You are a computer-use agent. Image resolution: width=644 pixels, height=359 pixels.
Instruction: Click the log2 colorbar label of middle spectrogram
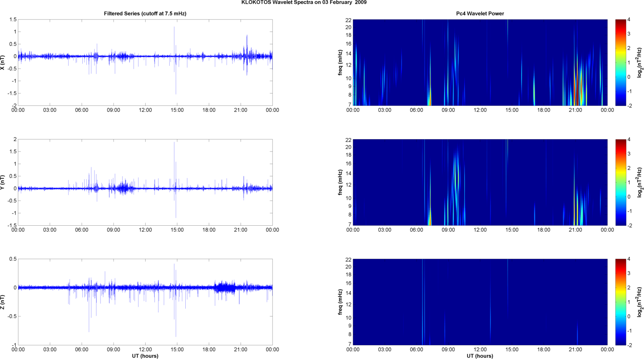(640, 182)
